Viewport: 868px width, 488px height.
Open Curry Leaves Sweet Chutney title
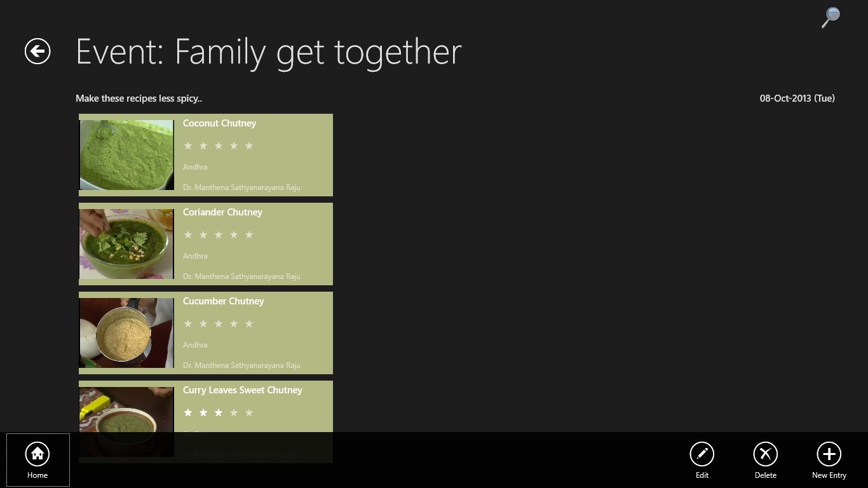[242, 390]
